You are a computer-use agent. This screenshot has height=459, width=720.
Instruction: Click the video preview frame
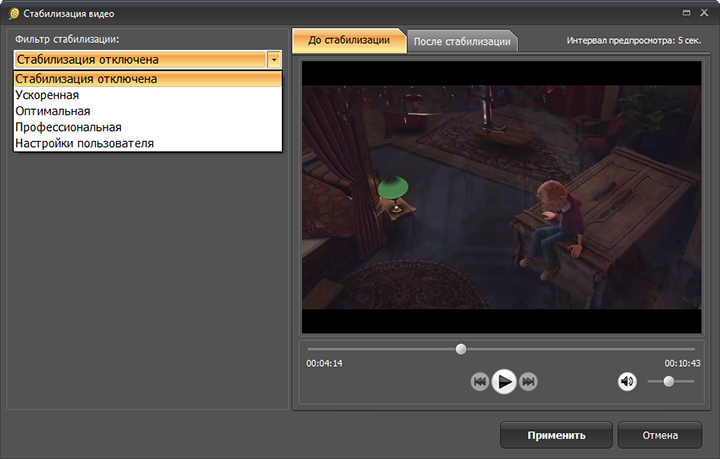501,197
